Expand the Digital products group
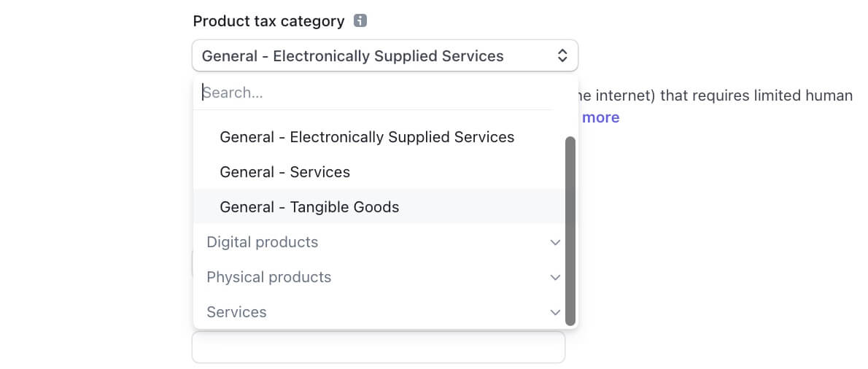 point(379,242)
